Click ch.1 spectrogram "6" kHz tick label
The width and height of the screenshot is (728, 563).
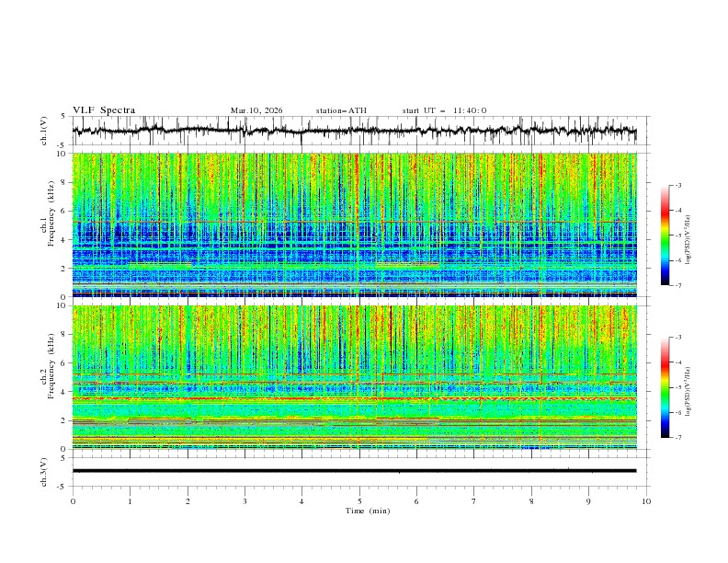[64, 211]
